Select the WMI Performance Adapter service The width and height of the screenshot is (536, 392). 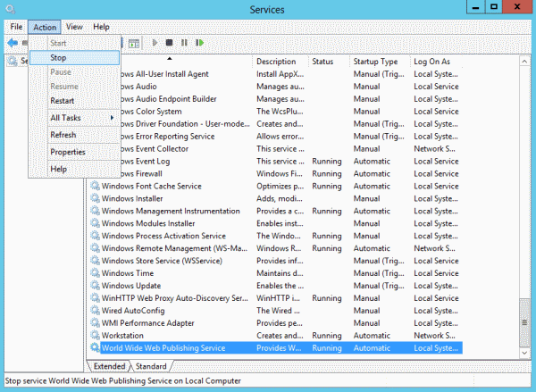pyautogui.click(x=147, y=323)
